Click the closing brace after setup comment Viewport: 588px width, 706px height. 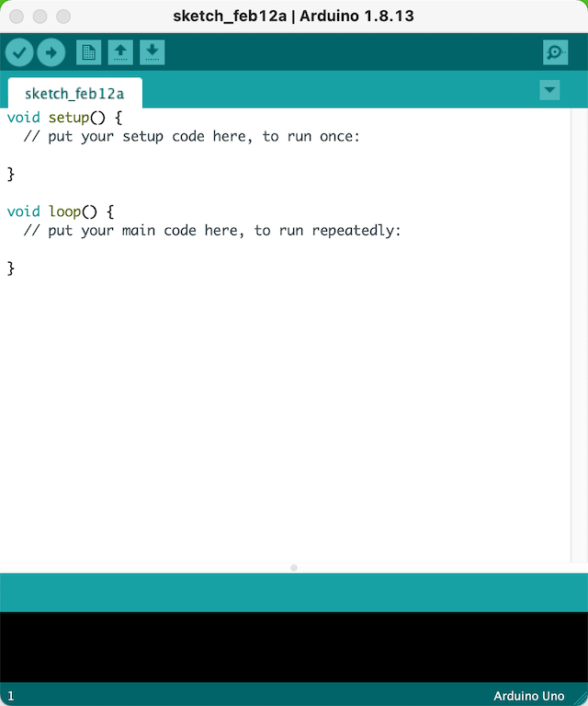coord(11,175)
